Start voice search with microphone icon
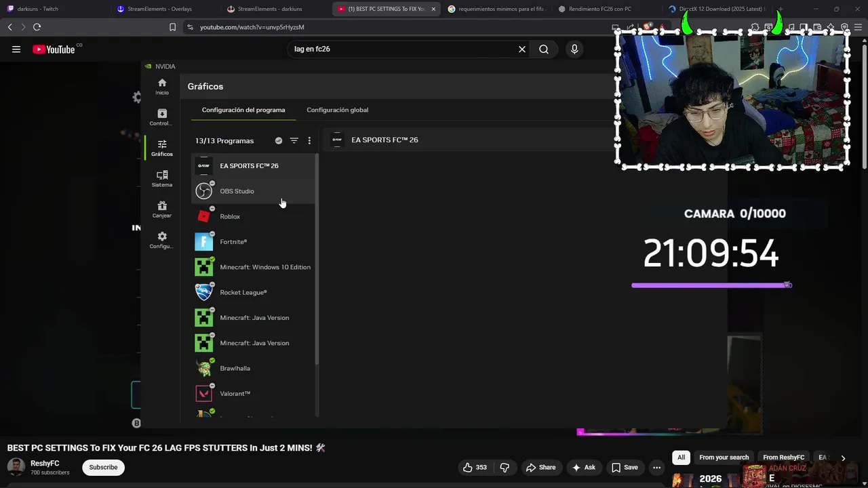Viewport: 868px width, 488px height. point(574,49)
